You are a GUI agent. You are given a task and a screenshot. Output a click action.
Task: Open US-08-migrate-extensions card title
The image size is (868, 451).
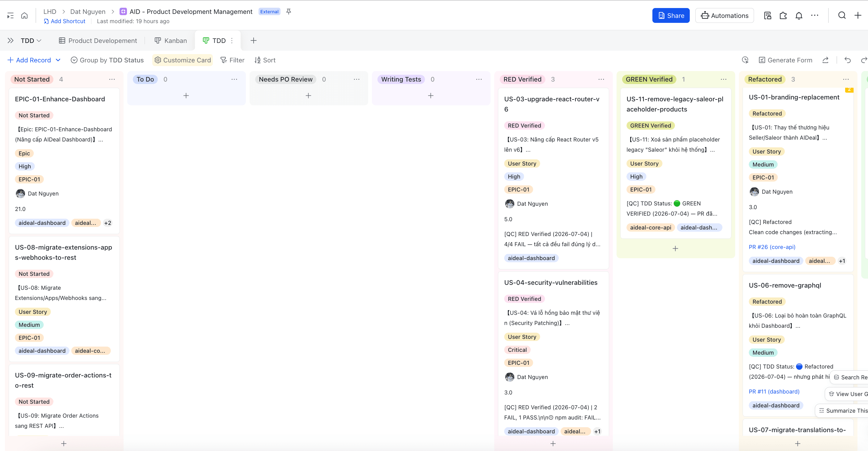click(63, 252)
